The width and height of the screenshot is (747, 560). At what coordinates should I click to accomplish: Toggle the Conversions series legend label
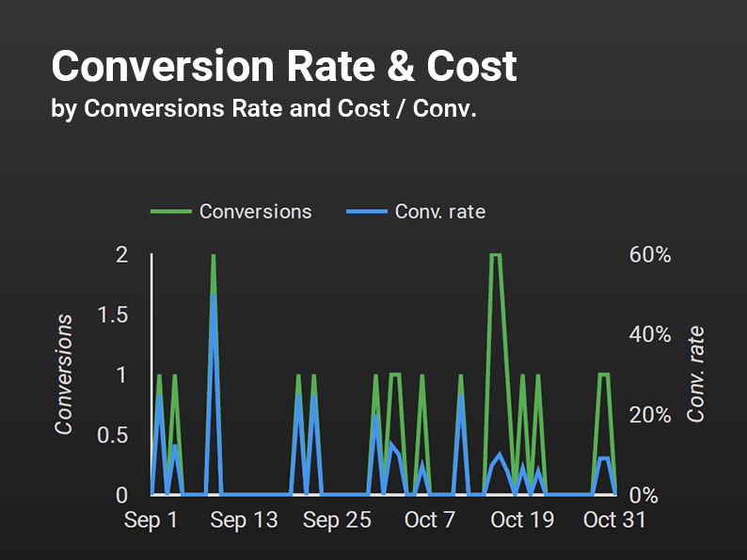click(x=255, y=212)
